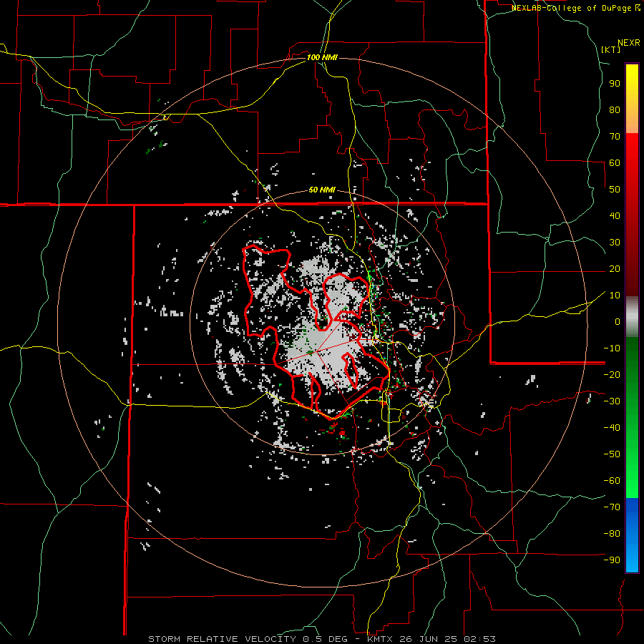The width and height of the screenshot is (644, 644).
Task: Click the -20 scale value
Action: click(x=612, y=374)
